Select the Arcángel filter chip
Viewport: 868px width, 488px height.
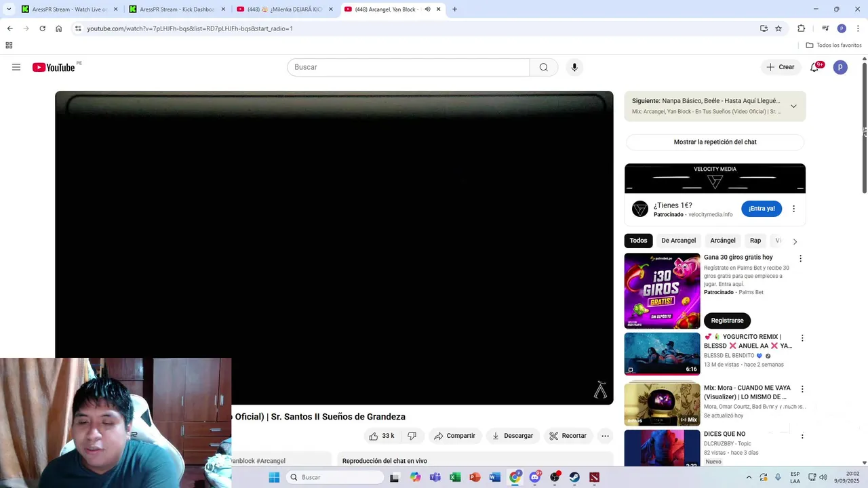[x=723, y=241]
